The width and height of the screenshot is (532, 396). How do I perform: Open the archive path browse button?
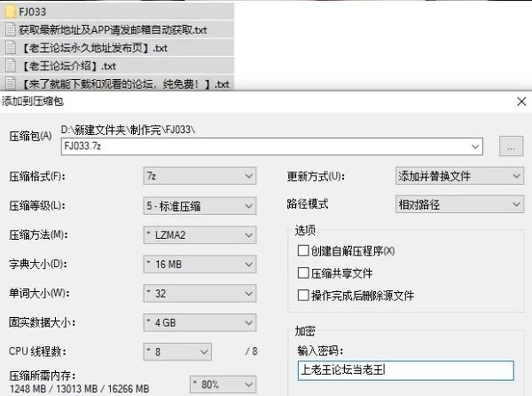coord(511,146)
